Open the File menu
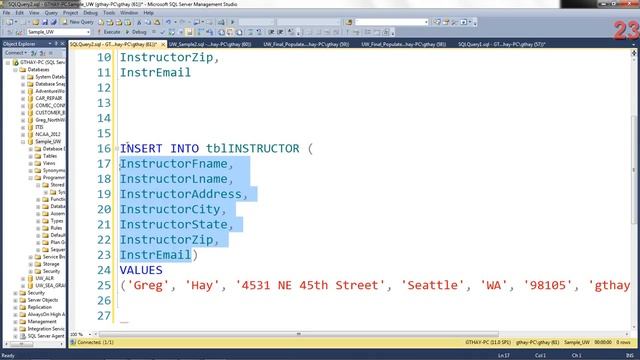Viewport: 640px width, 360px height. (x=6, y=13)
